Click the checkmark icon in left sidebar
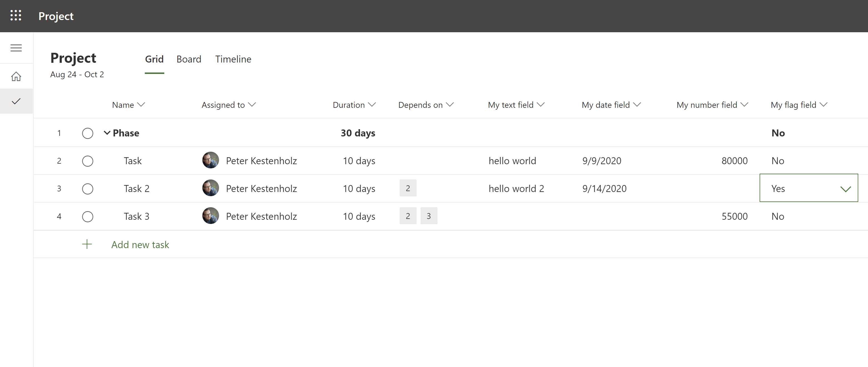This screenshot has height=367, width=868. pos(16,101)
